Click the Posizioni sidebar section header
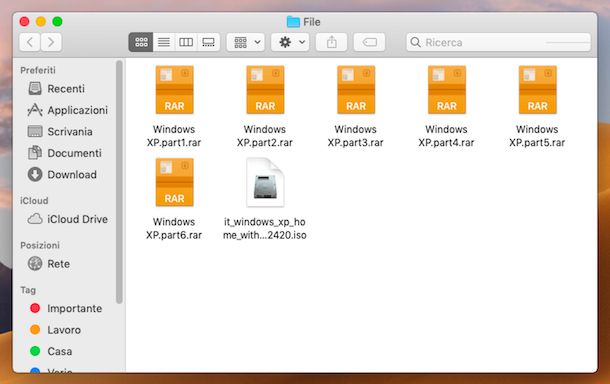610x384 pixels. click(40, 245)
